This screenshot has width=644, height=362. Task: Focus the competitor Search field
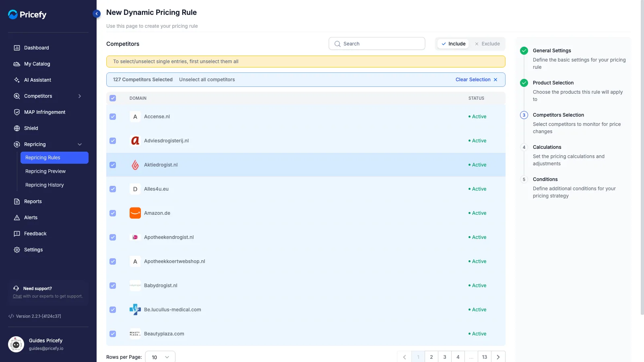377,44
